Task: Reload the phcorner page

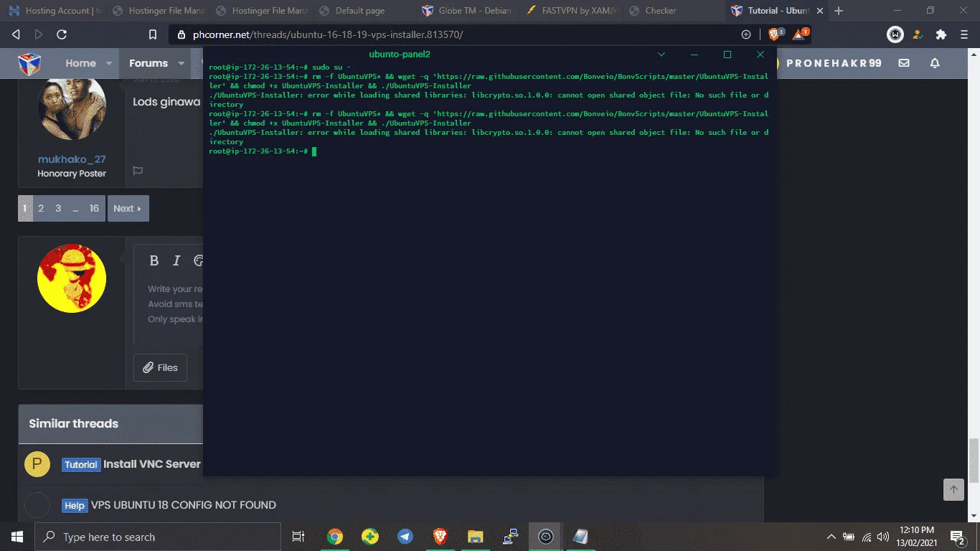Action: [x=62, y=34]
